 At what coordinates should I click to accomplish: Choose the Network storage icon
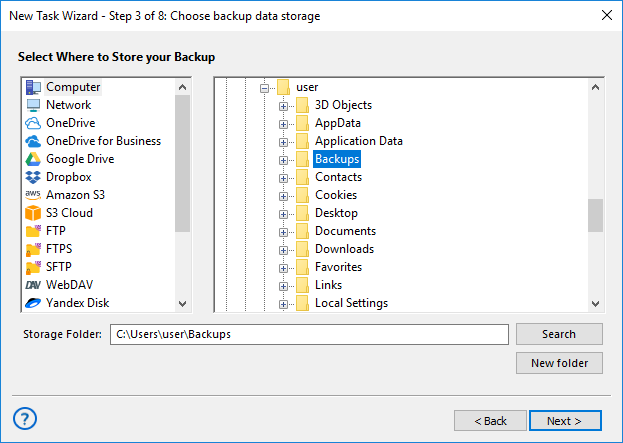coord(33,105)
